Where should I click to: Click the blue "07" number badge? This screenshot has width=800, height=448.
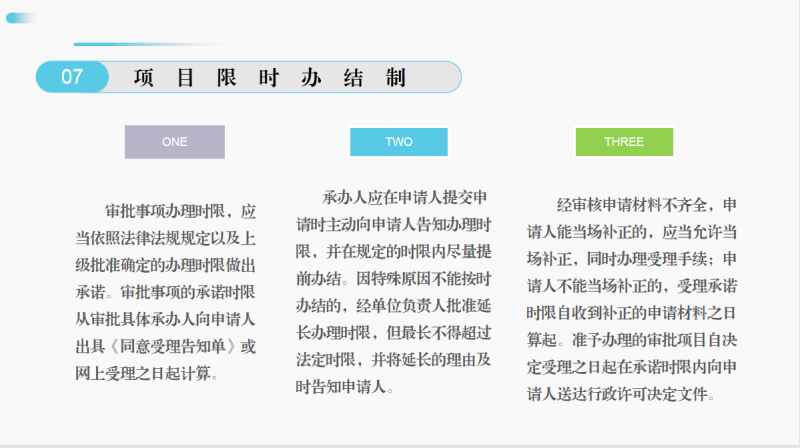[72, 77]
